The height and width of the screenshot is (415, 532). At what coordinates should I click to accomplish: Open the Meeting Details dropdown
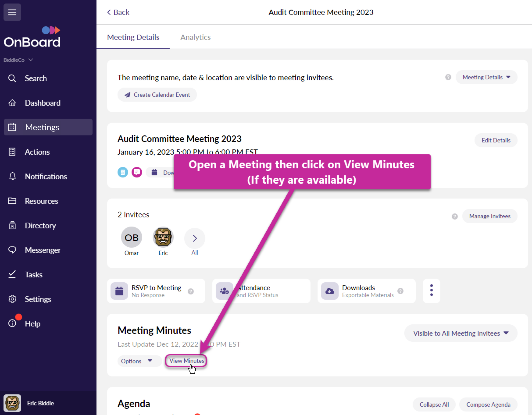[486, 77]
